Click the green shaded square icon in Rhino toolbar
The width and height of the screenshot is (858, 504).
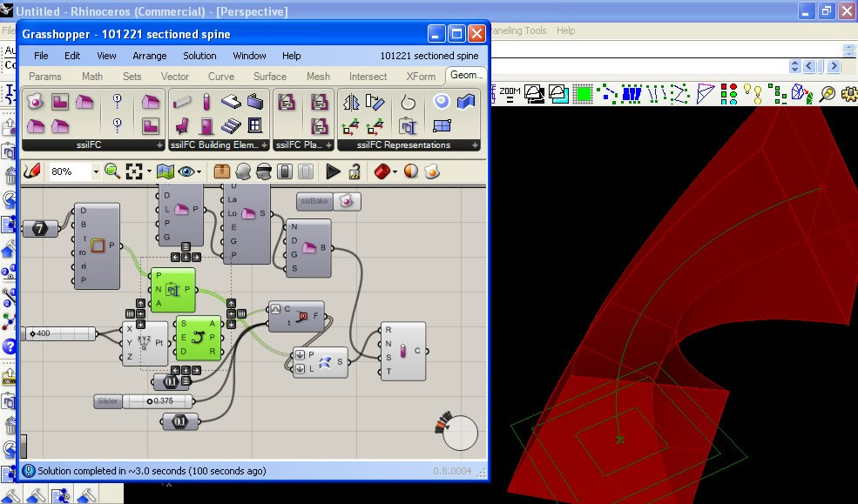coord(583,94)
